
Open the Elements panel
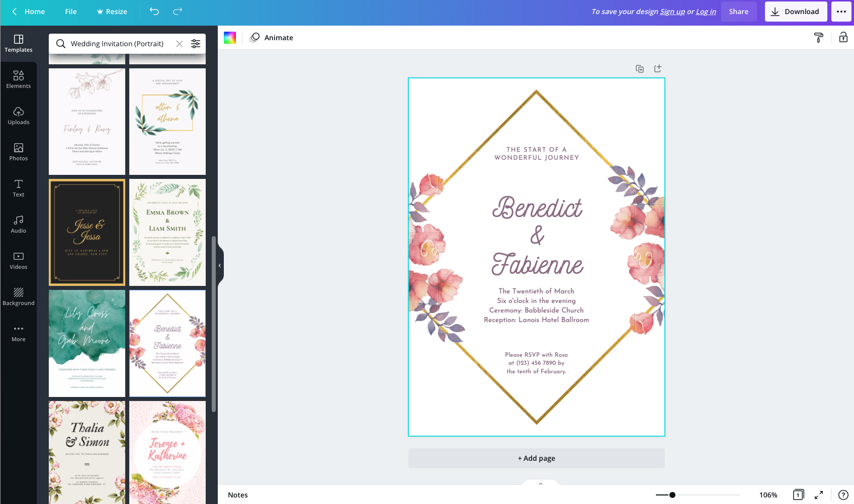point(19,79)
